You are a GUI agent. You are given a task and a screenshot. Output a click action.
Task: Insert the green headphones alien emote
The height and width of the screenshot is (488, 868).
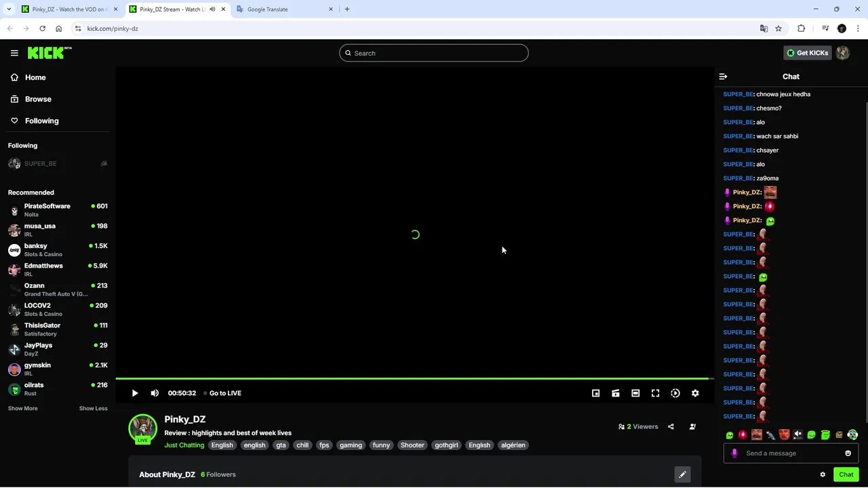coord(852,434)
